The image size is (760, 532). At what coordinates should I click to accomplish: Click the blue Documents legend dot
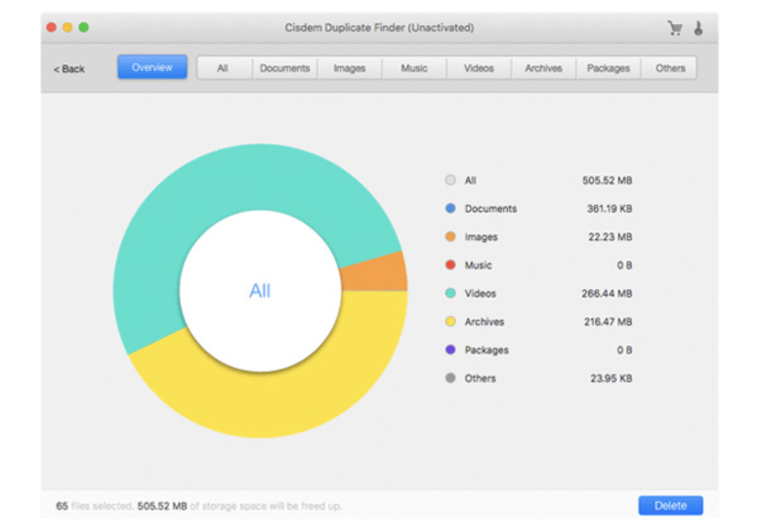[x=451, y=208]
